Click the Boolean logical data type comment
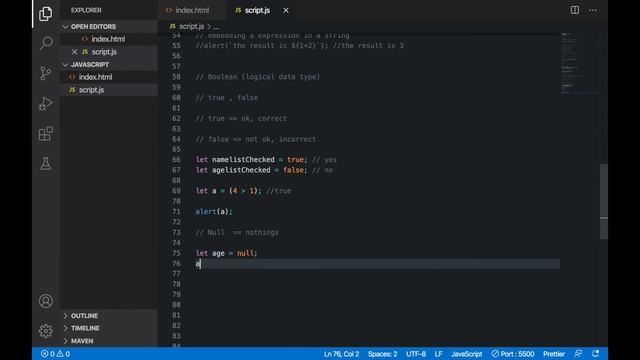Viewport: 640px width, 360px height. tap(258, 77)
